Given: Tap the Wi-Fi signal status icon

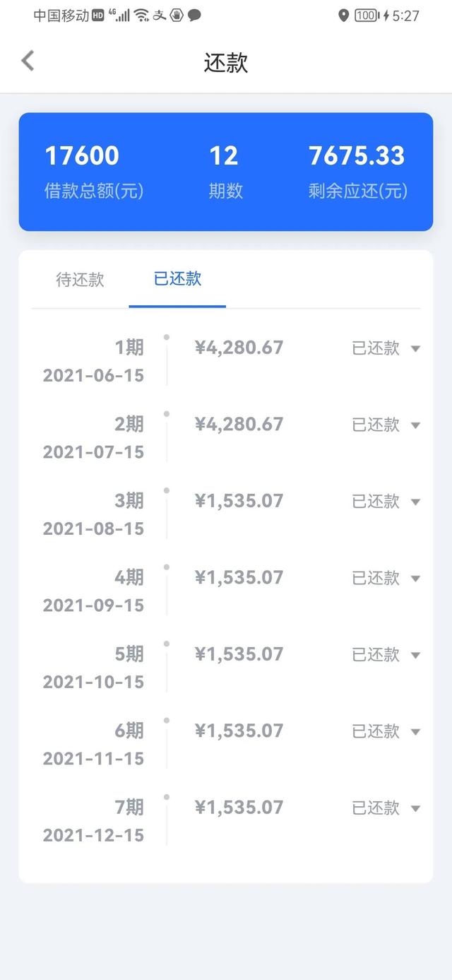Looking at the screenshot, I should 141,16.
